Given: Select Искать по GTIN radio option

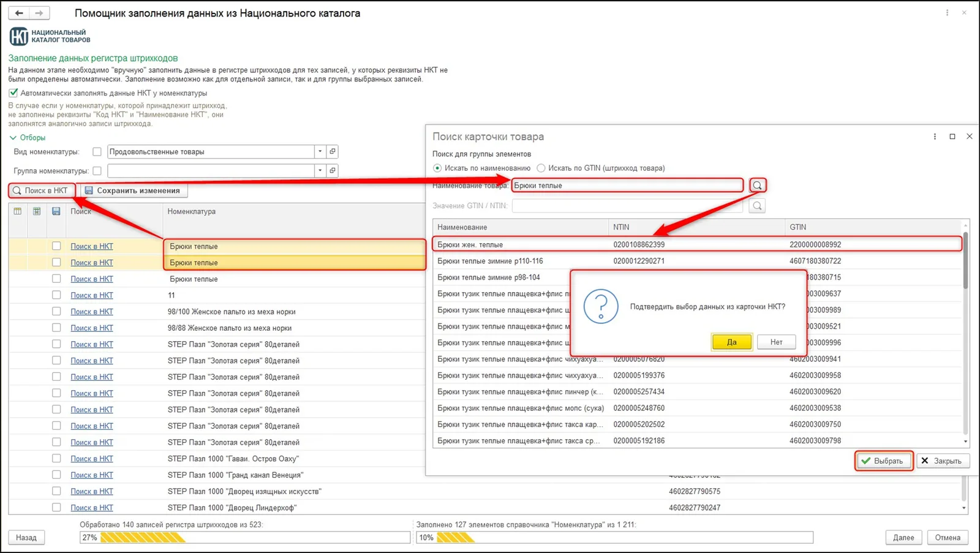Looking at the screenshot, I should click(x=541, y=168).
